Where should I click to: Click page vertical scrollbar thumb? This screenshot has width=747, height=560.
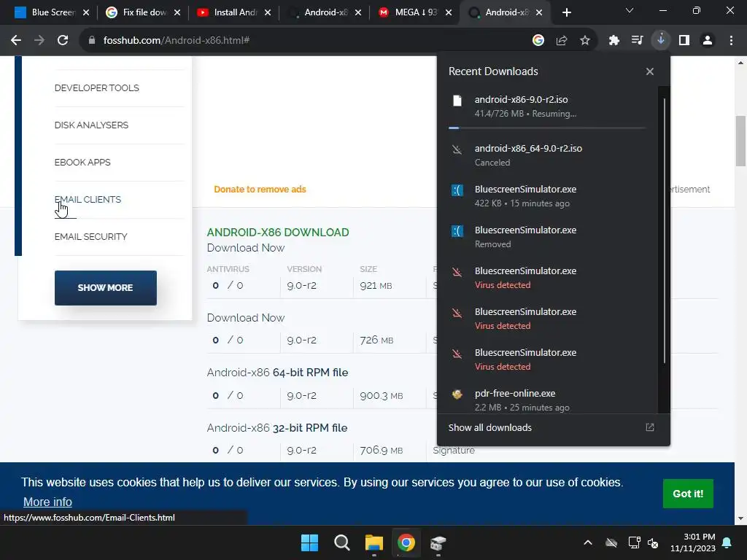741,141
